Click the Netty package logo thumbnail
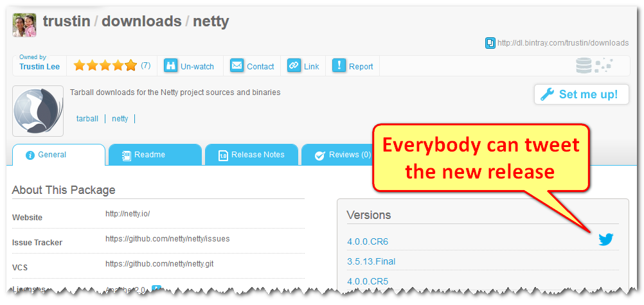 pyautogui.click(x=38, y=110)
